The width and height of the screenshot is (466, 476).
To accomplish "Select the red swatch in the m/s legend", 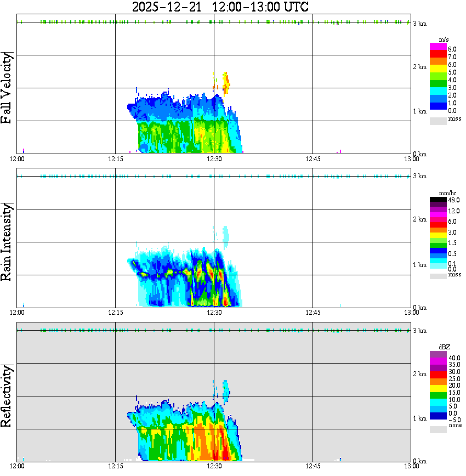I will click(438, 54).
